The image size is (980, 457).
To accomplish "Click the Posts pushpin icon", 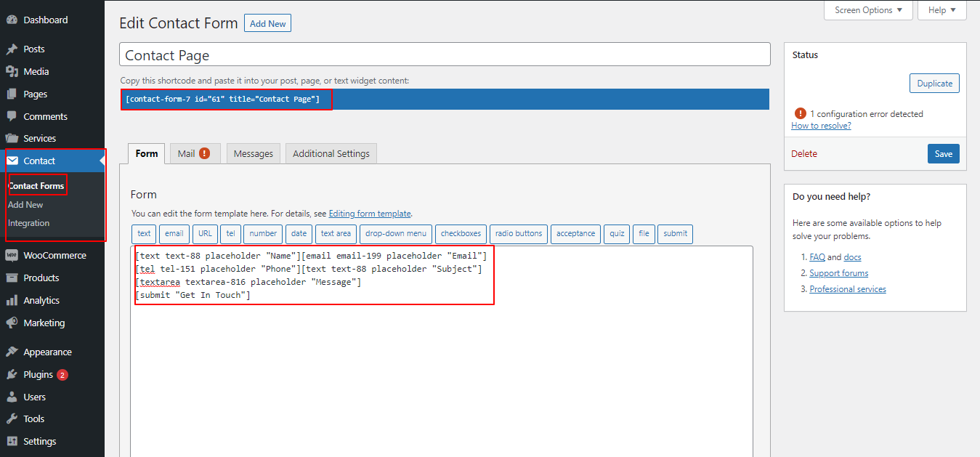I will pyautogui.click(x=12, y=49).
